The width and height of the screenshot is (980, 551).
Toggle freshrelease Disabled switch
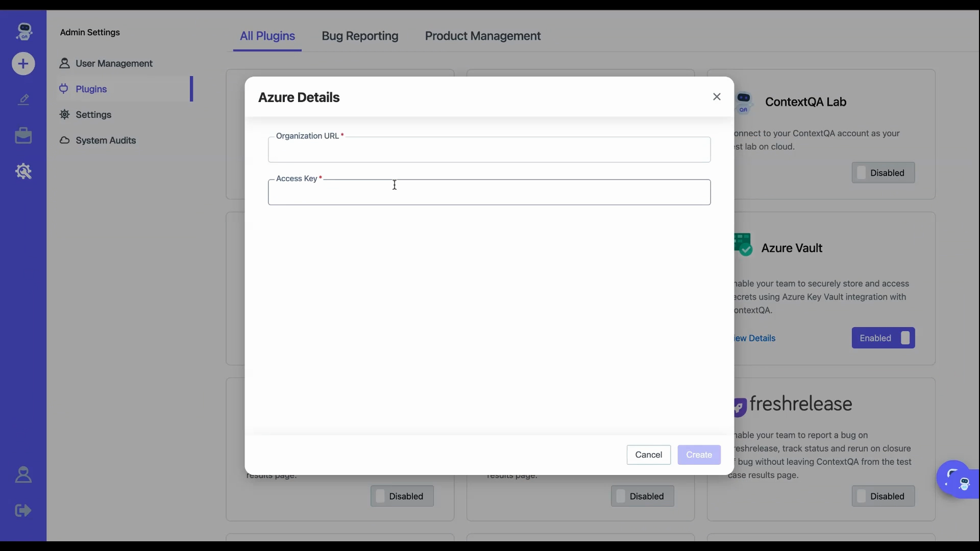tap(883, 496)
